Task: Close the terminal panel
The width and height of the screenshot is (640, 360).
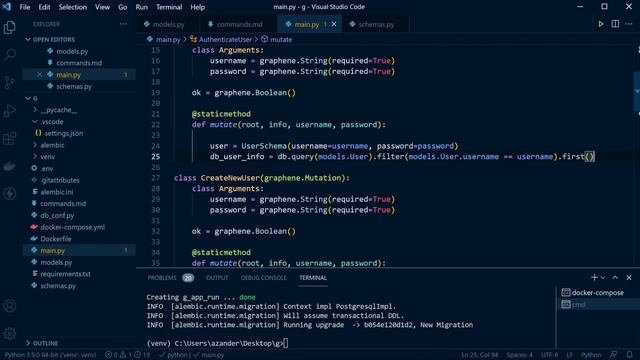Action: pos(629,278)
